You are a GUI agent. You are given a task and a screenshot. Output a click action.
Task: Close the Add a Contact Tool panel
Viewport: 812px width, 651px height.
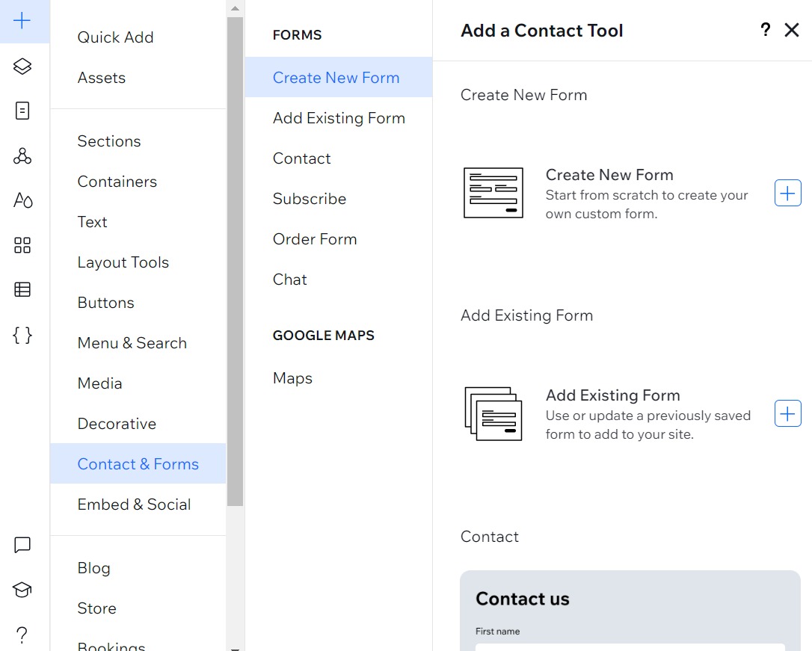click(x=792, y=30)
